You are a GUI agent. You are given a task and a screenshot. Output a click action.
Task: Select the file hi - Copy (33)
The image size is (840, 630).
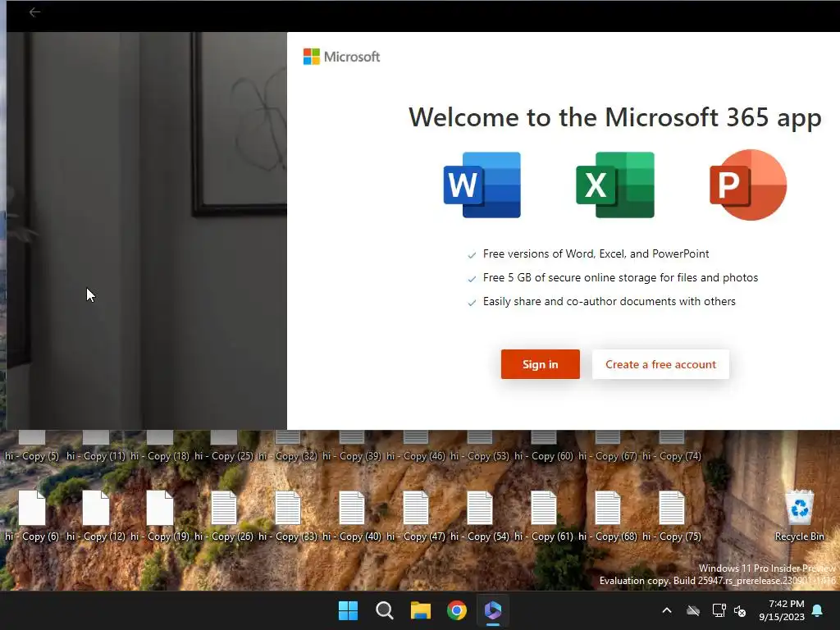288,515
